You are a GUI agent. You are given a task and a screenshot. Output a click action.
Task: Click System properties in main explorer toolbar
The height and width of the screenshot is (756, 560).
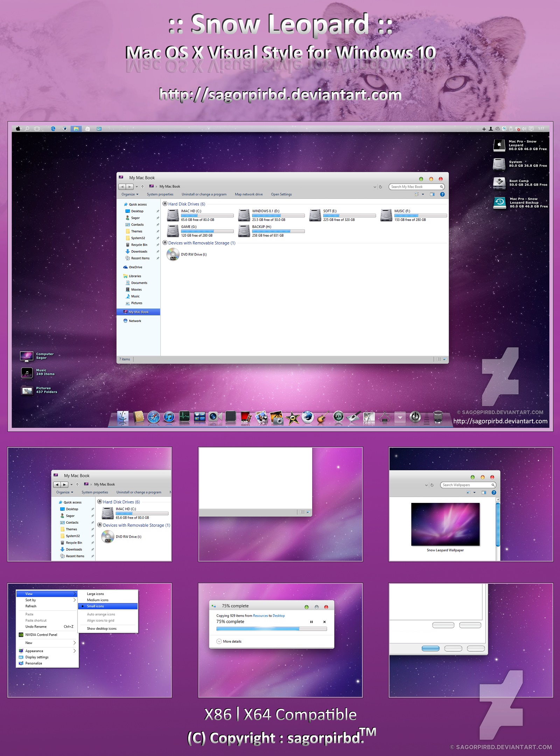(x=160, y=194)
